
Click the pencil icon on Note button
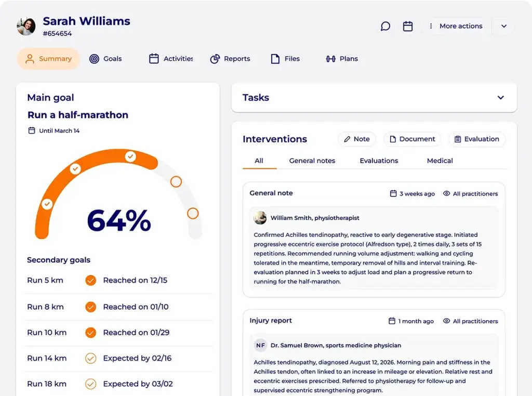point(347,139)
